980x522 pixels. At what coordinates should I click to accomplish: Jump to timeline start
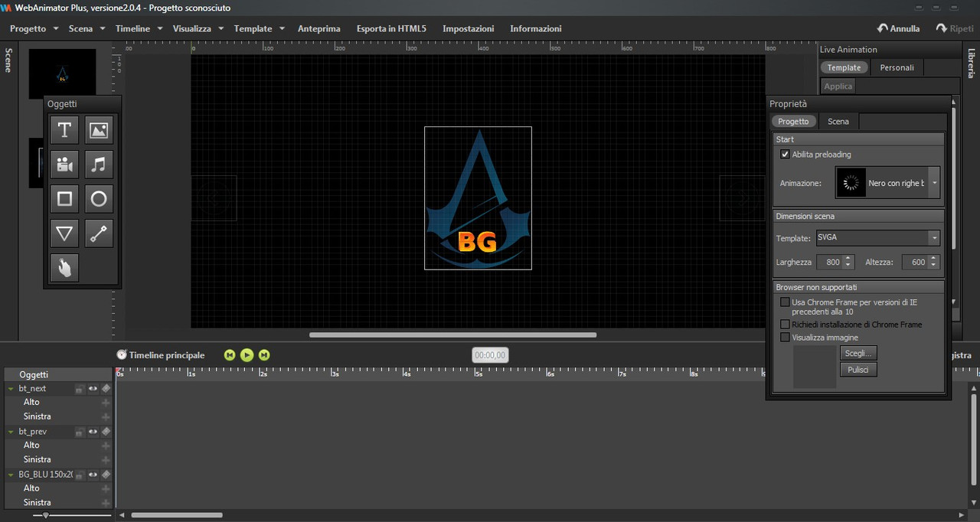click(229, 354)
